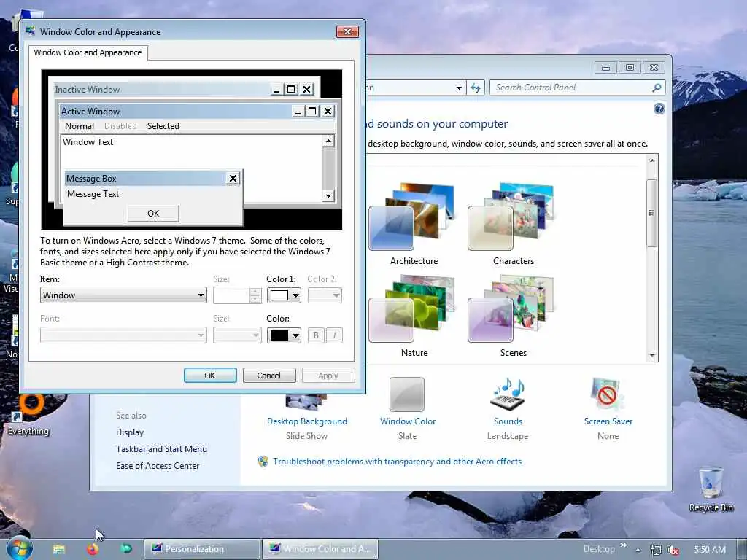
Task: Open the Window Color link
Action: coord(407,421)
